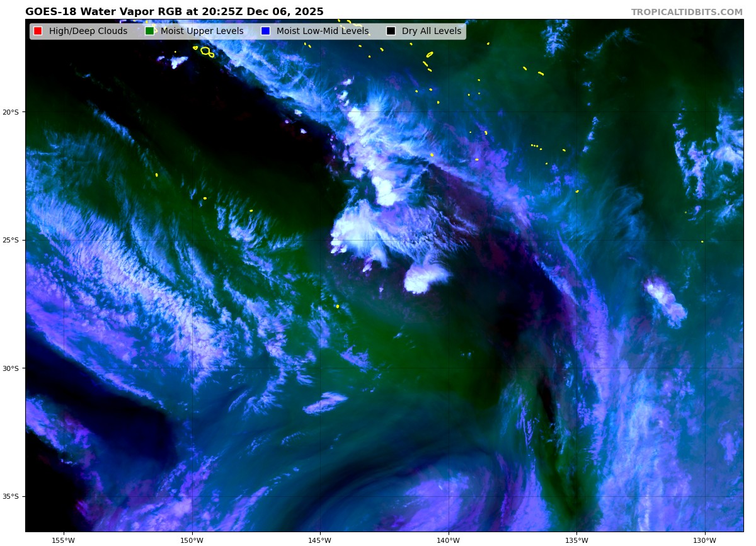Click the 35°S latitude axis label
This screenshot has height=546, width=756.
click(11, 496)
